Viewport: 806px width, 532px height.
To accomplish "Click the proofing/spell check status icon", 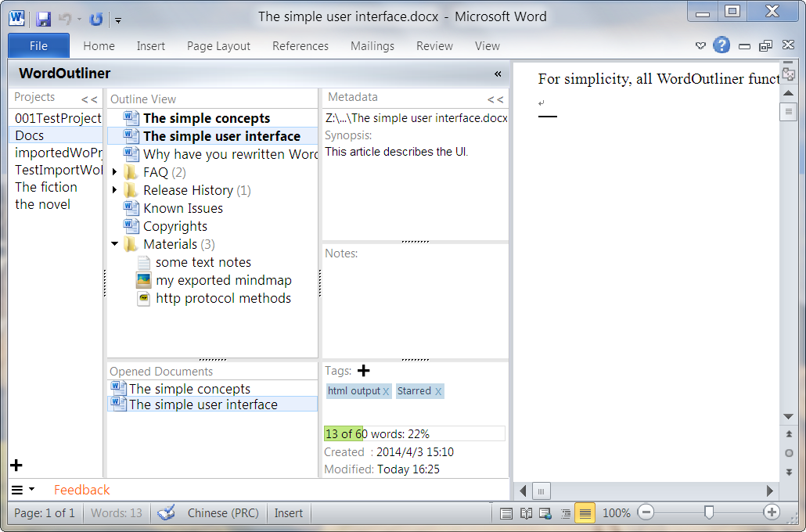I will 166,513.
